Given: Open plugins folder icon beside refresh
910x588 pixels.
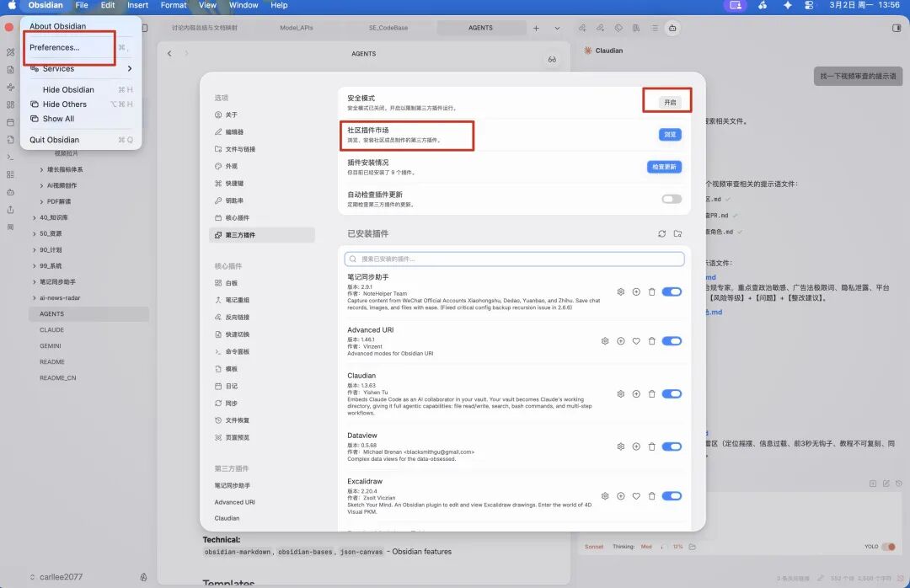Looking at the screenshot, I should coord(677,233).
